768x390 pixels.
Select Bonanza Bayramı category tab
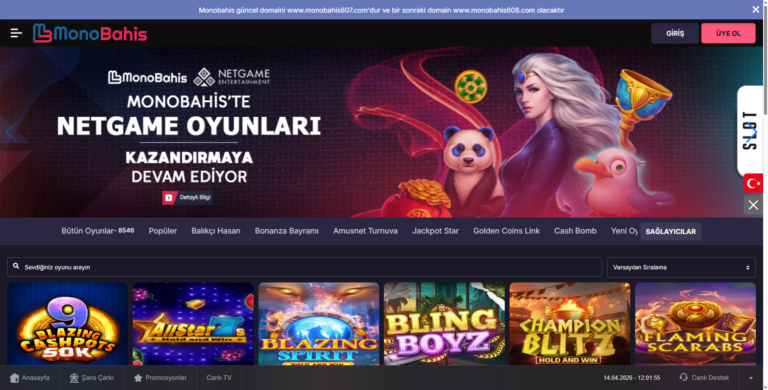pyautogui.click(x=287, y=231)
